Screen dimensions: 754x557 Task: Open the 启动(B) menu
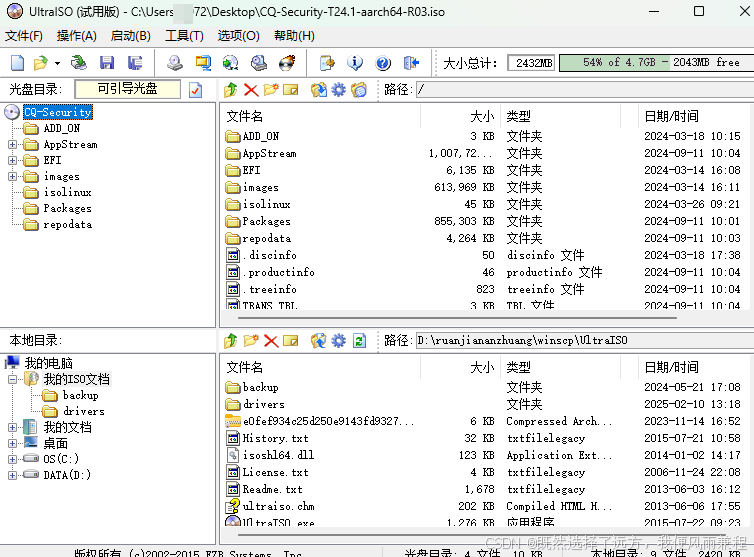click(x=130, y=36)
